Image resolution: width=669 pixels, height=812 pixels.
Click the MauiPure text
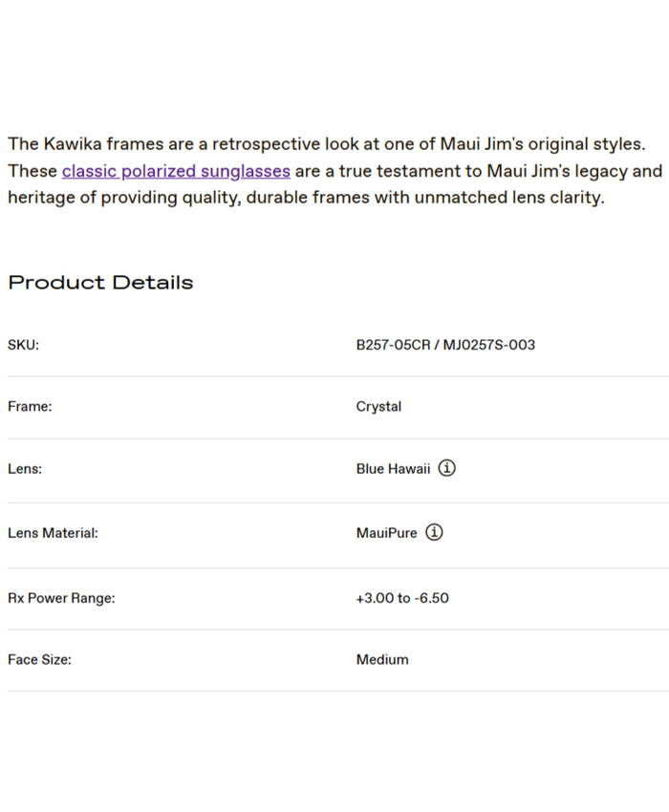click(x=386, y=533)
